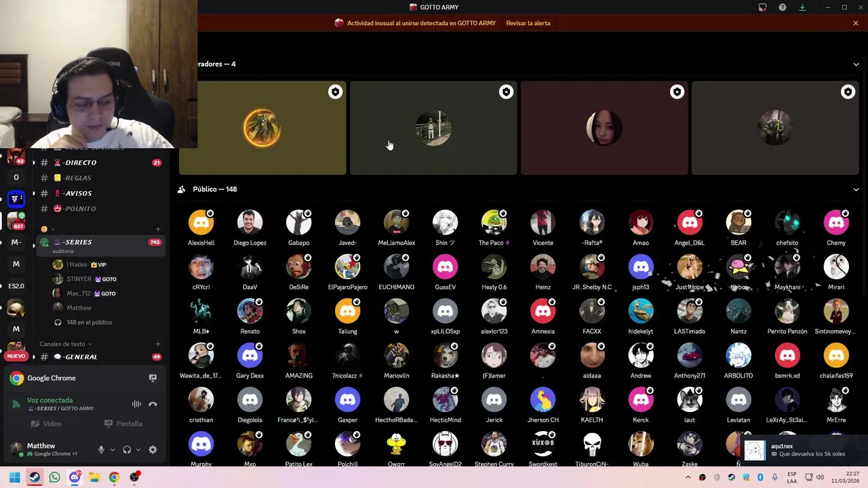Click audience member GussEV avatar
The image size is (868, 488).
[445, 267]
